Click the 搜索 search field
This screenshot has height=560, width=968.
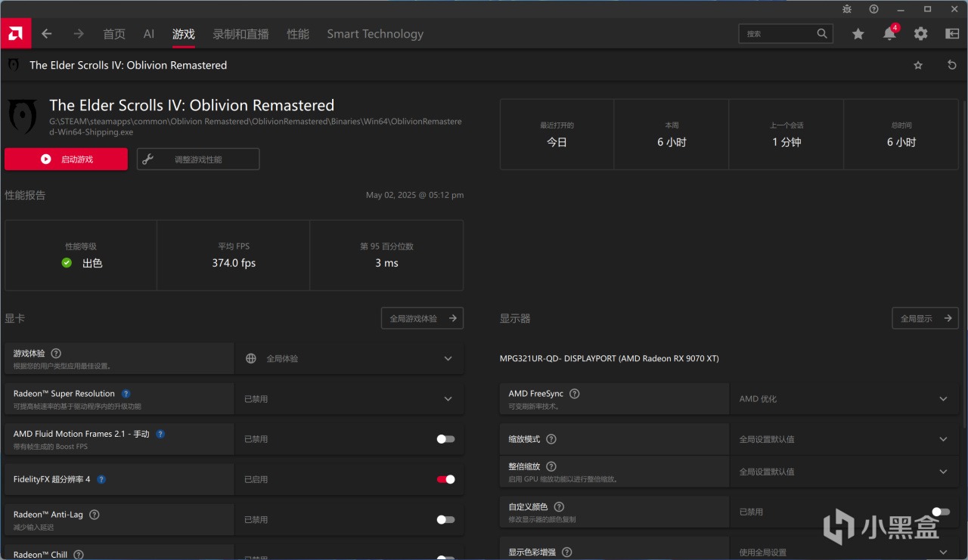(777, 34)
